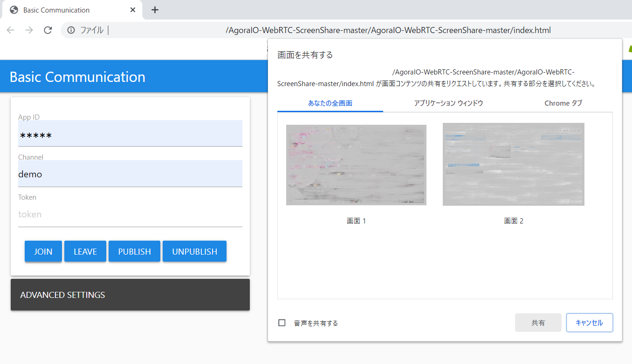Screen dimensions: 632x364
Task: Click the Token input field
Action: pos(130,214)
